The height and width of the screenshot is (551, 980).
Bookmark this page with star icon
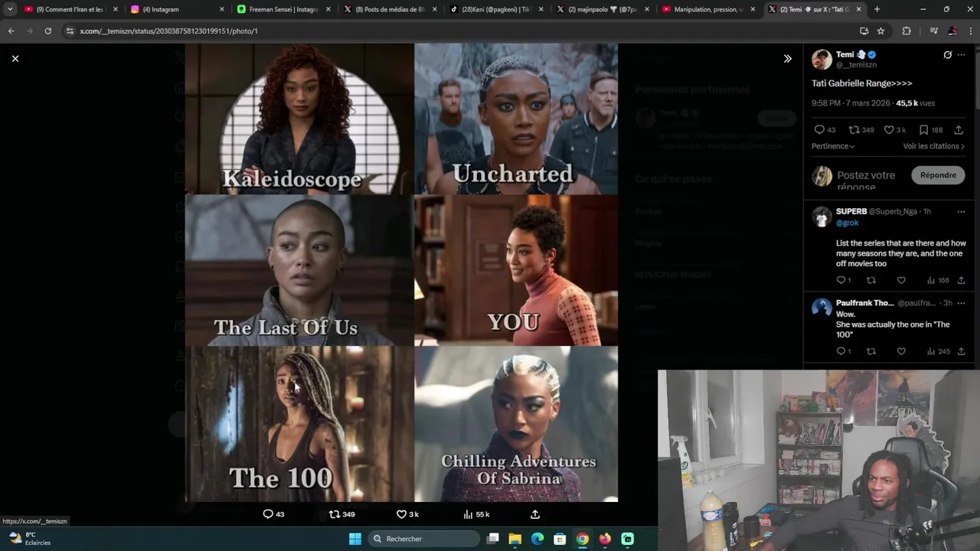click(880, 31)
